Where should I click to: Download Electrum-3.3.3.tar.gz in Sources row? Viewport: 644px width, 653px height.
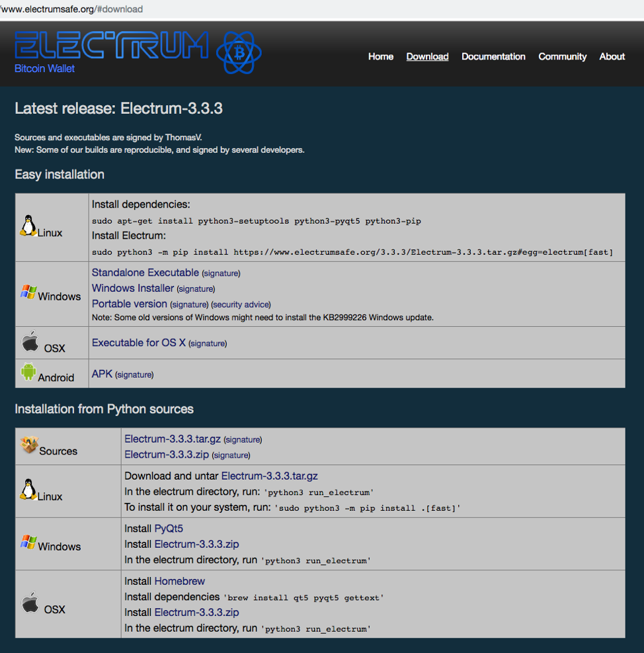click(x=173, y=439)
